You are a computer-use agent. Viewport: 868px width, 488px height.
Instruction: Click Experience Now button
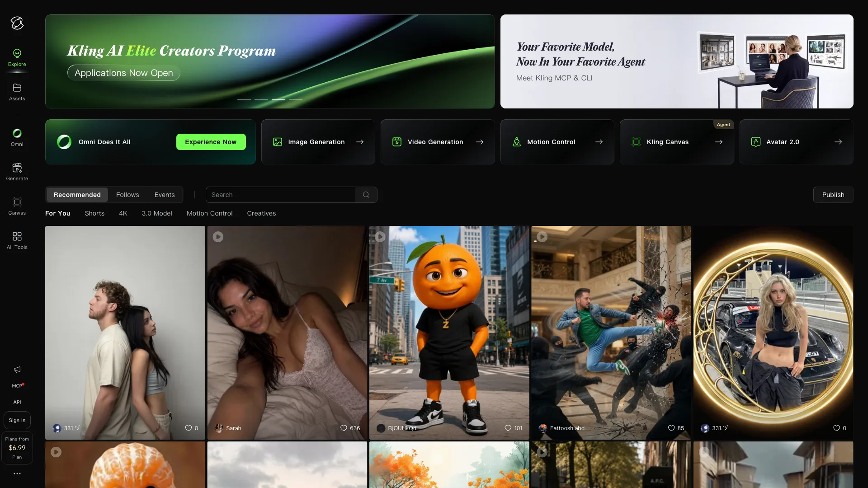pos(211,142)
